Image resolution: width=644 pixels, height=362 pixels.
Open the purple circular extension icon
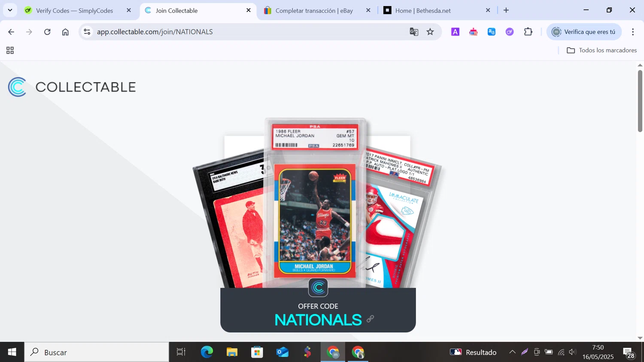click(510, 32)
